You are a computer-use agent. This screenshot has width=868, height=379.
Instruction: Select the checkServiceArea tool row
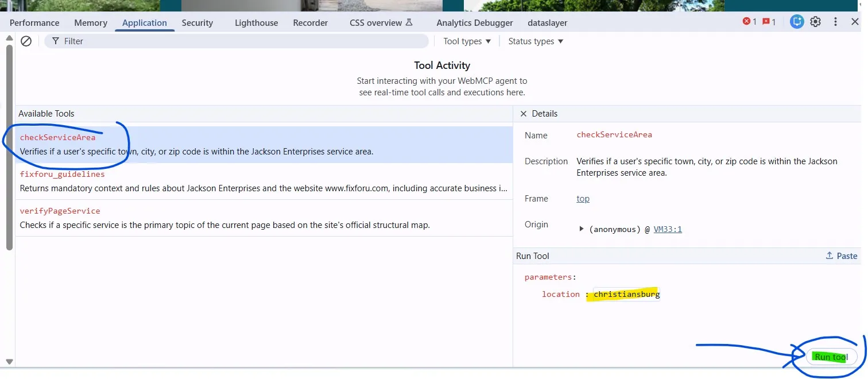[264, 145]
